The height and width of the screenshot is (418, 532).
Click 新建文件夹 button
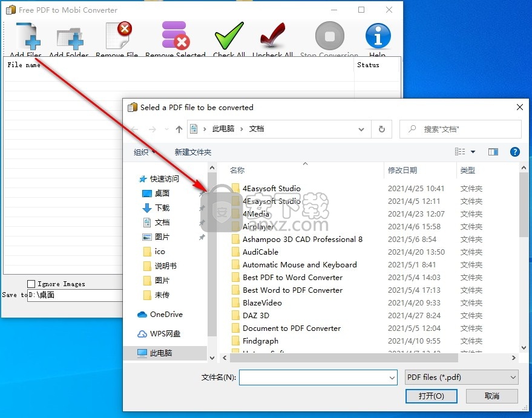(192, 152)
